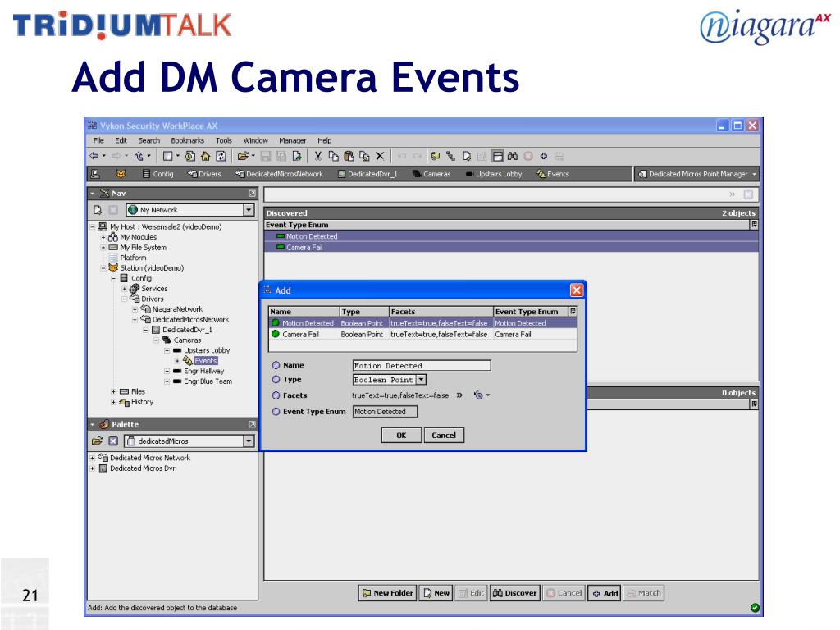
Task: Click the Back navigation arrow in toolbar
Action: (95, 156)
